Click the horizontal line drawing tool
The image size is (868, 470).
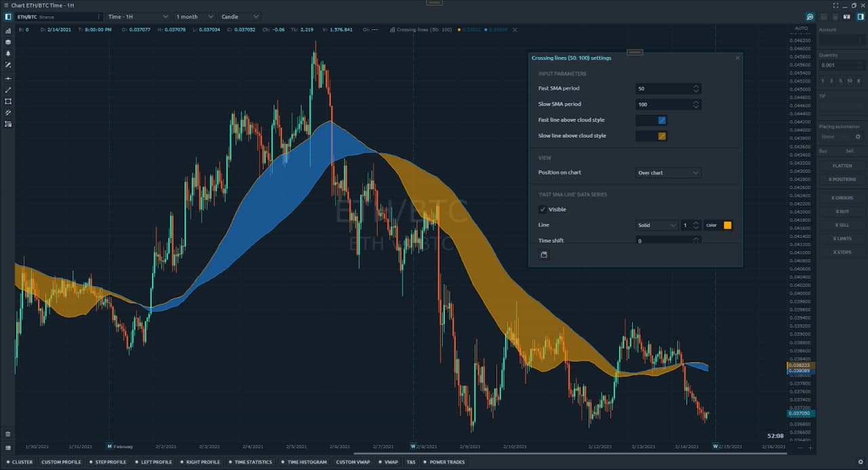point(8,79)
